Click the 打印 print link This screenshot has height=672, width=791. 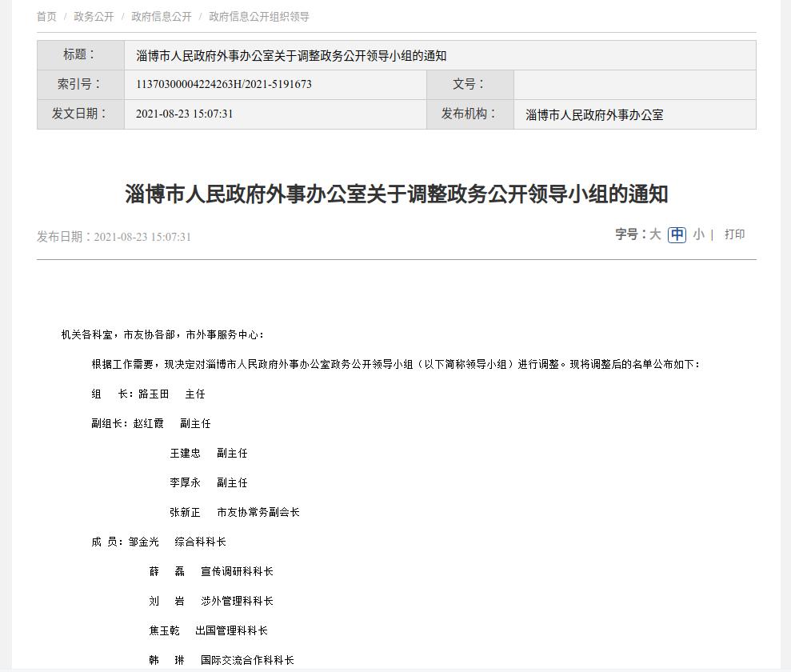click(x=734, y=234)
